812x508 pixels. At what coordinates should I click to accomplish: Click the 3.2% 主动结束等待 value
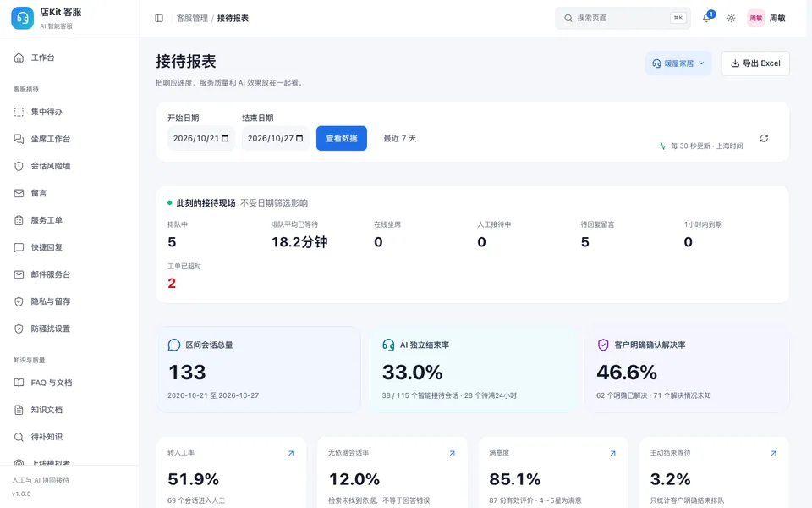tap(670, 479)
